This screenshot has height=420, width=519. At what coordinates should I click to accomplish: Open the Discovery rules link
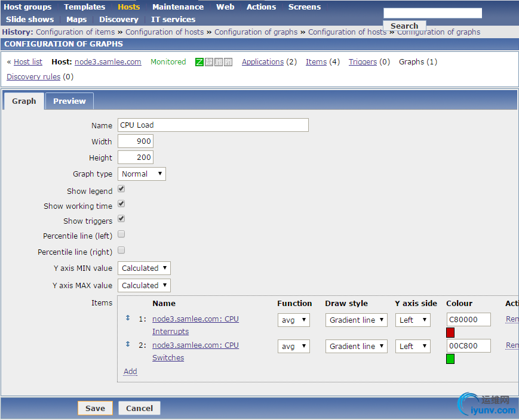[33, 77]
